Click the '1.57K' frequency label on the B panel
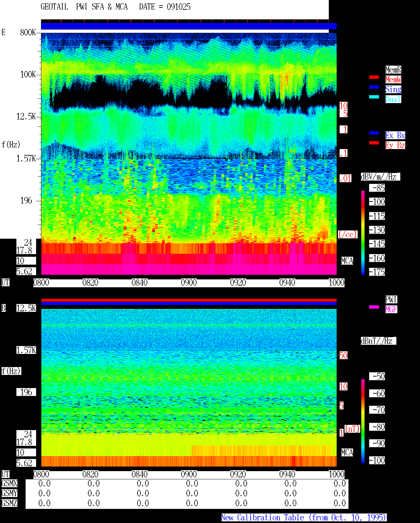Image resolution: width=420 pixels, height=523 pixels. click(x=26, y=350)
